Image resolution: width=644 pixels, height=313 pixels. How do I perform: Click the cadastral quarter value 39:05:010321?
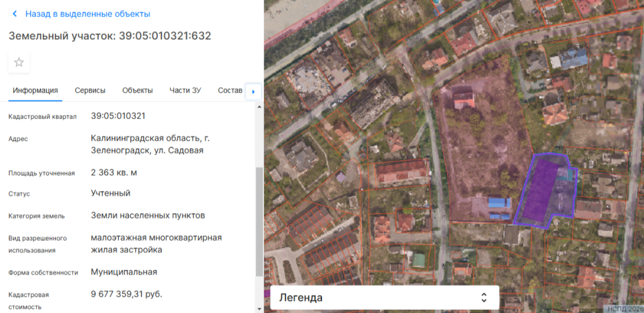(x=118, y=116)
